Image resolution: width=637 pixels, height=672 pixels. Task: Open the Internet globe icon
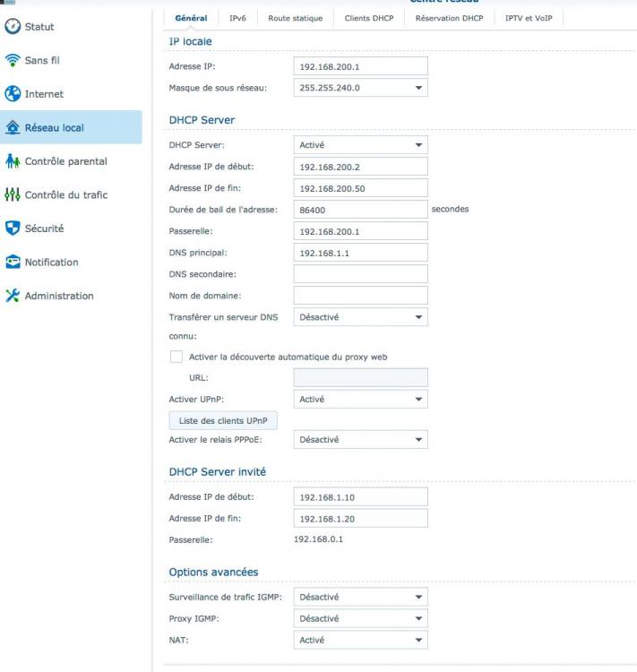click(13, 94)
